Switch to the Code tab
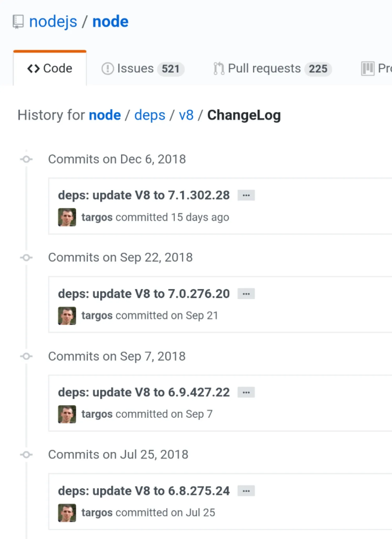 tap(50, 68)
